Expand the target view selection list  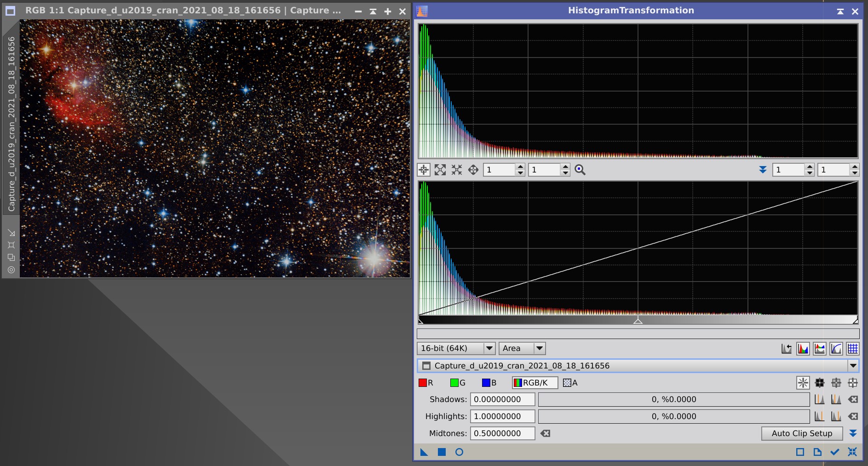point(853,366)
